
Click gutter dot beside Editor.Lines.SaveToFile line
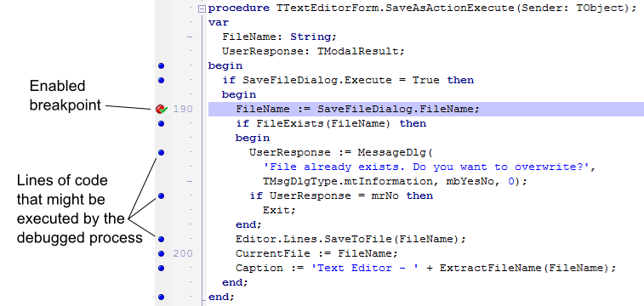pos(161,239)
